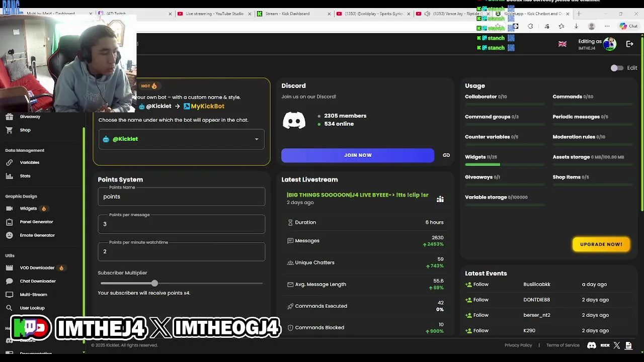Open latest livestream details grid icon
644x362 pixels.
pyautogui.click(x=440, y=199)
